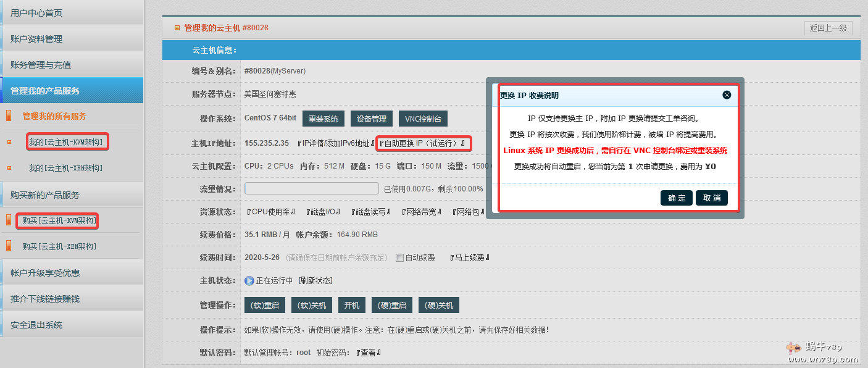Viewport: 868px width, 368px height.
Task: Click the small icon before 管理我的云主机 title
Action: pos(177,28)
